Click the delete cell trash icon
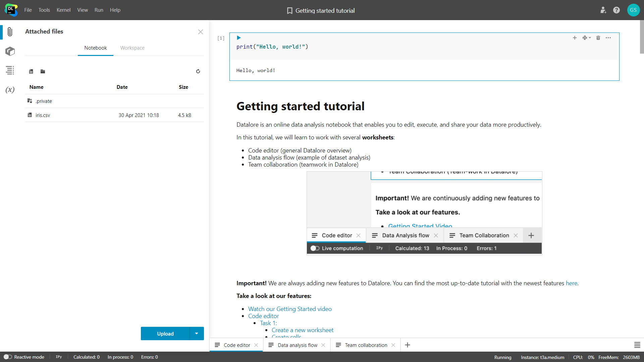 [598, 38]
